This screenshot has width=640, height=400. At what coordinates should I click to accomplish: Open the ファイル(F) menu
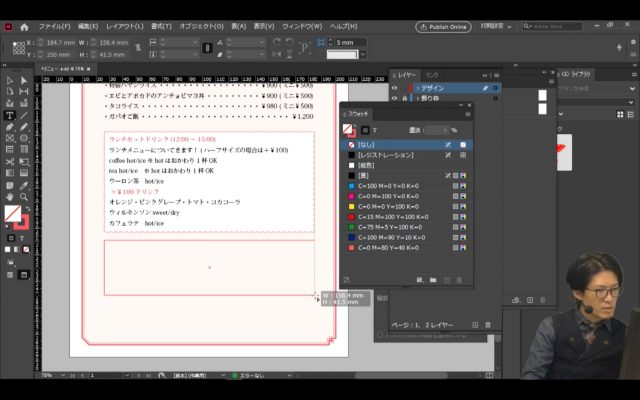point(54,27)
